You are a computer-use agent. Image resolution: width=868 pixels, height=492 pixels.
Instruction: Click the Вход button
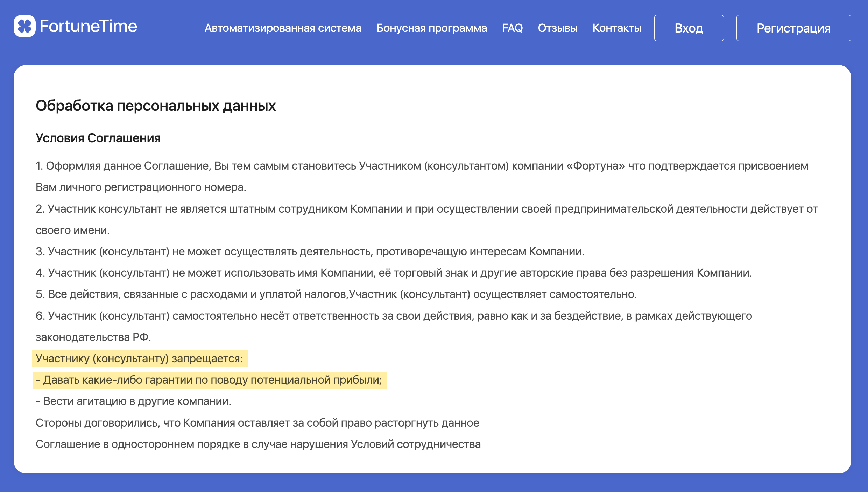(689, 28)
